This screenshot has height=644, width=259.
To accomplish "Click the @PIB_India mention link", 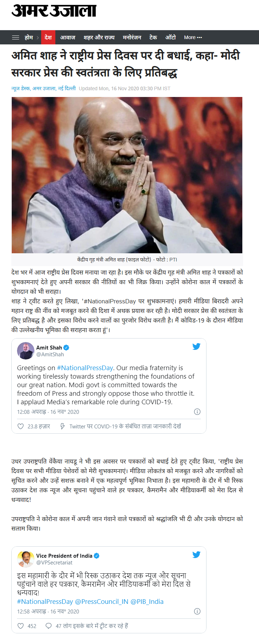I will [x=147, y=602].
